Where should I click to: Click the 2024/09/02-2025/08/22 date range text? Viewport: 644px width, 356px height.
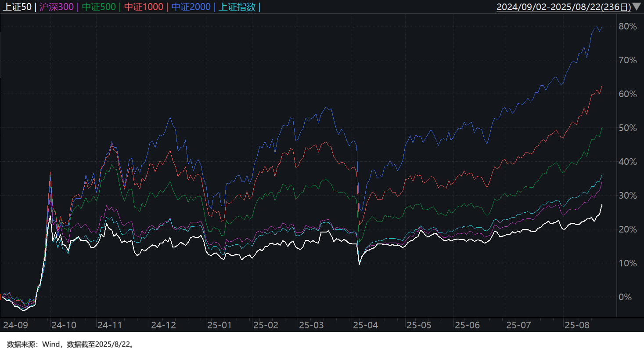click(x=563, y=7)
